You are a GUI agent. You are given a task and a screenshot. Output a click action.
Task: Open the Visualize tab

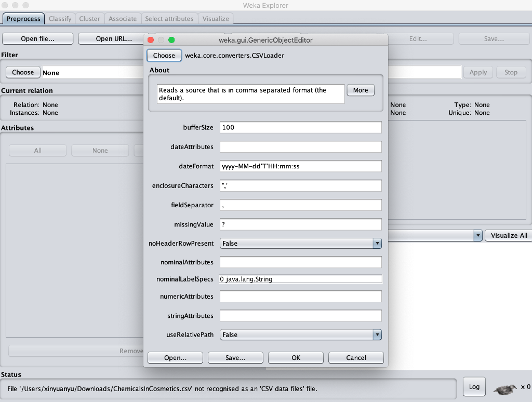[216, 19]
